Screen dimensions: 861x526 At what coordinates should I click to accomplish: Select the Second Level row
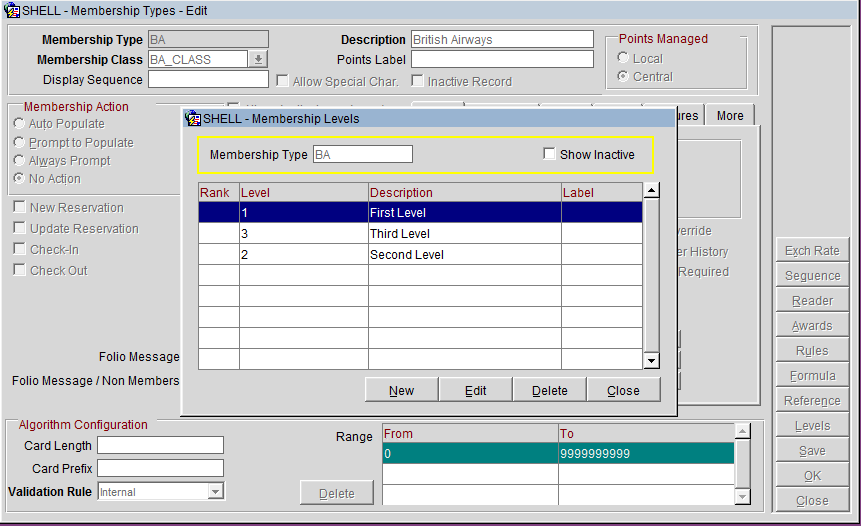[400, 255]
